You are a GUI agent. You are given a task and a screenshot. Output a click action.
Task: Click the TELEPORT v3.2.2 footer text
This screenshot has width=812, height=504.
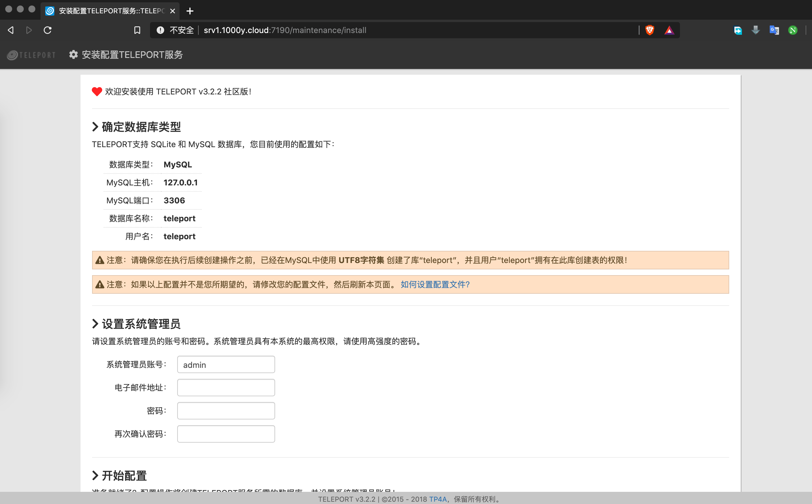tap(347, 499)
